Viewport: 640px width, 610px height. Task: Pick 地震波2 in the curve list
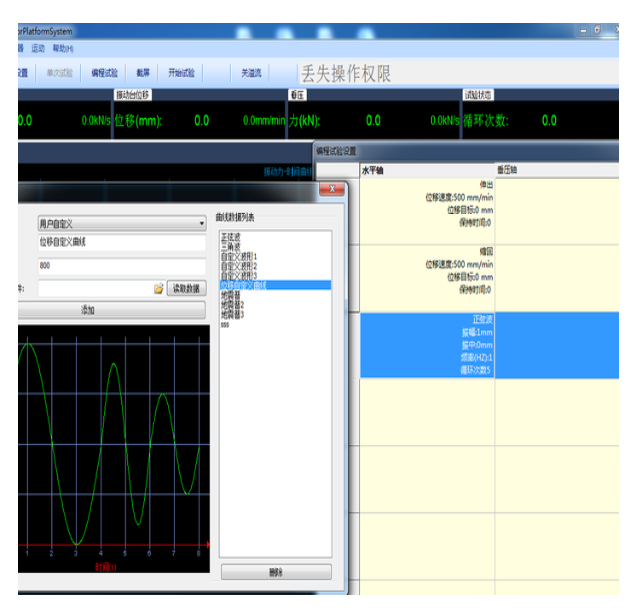pyautogui.click(x=233, y=305)
